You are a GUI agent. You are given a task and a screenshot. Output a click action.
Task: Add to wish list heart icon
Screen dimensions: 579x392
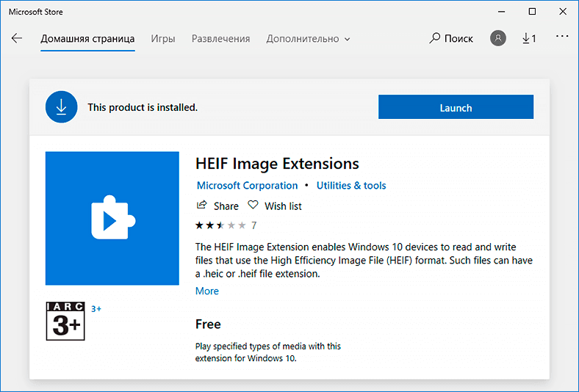pos(253,205)
